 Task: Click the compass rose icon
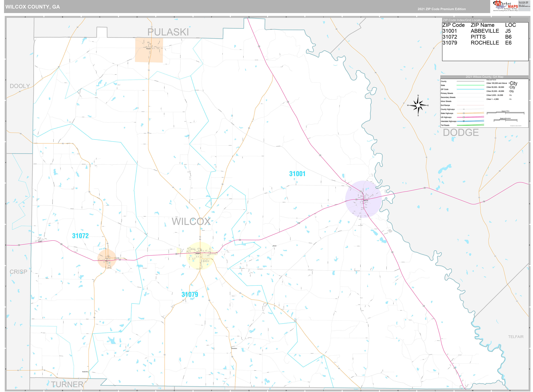click(418, 105)
